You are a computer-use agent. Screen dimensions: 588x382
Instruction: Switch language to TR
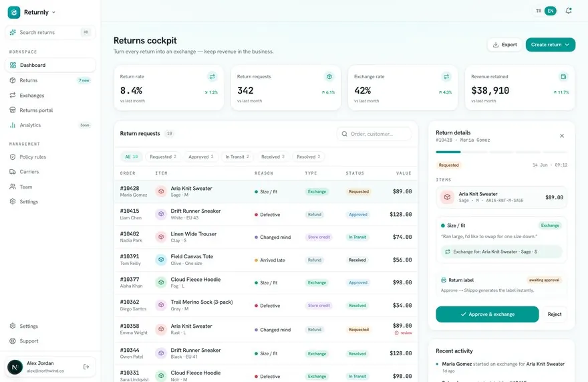(539, 11)
